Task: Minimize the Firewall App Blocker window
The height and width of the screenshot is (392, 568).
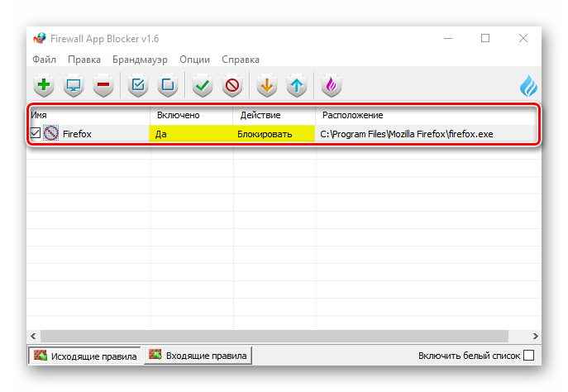Action: click(x=448, y=38)
